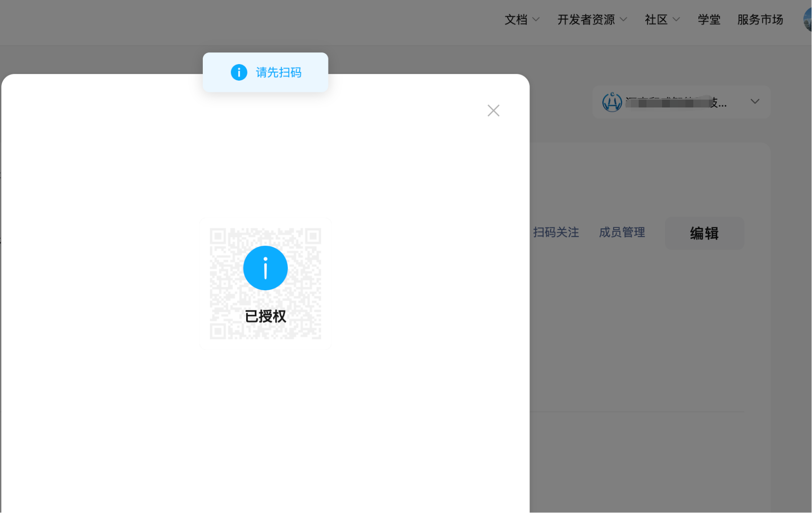
Task: Click the 已授权 status text
Action: (265, 316)
